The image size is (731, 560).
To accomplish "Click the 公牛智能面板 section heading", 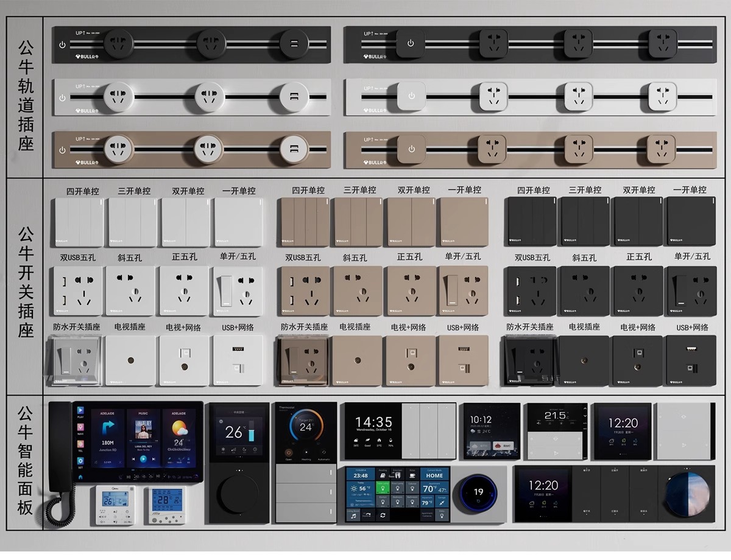I will point(25,462).
